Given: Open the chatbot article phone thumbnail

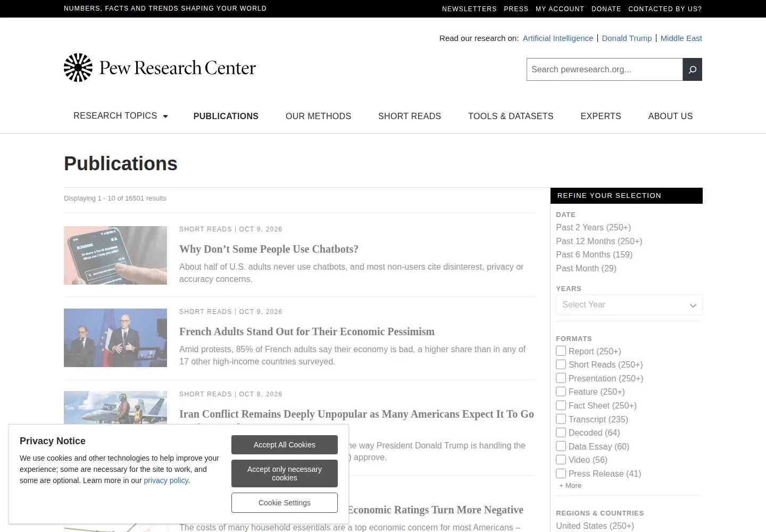Looking at the screenshot, I should [x=115, y=255].
